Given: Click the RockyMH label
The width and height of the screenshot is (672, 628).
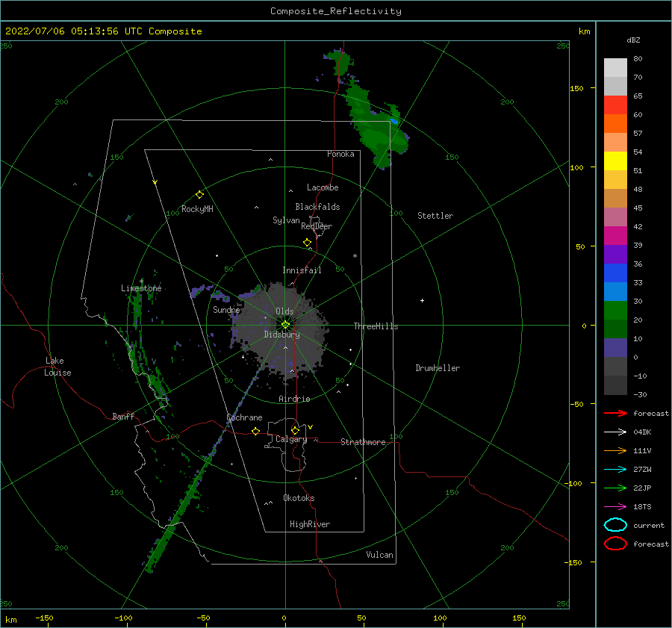Looking at the screenshot, I should click(x=197, y=209).
